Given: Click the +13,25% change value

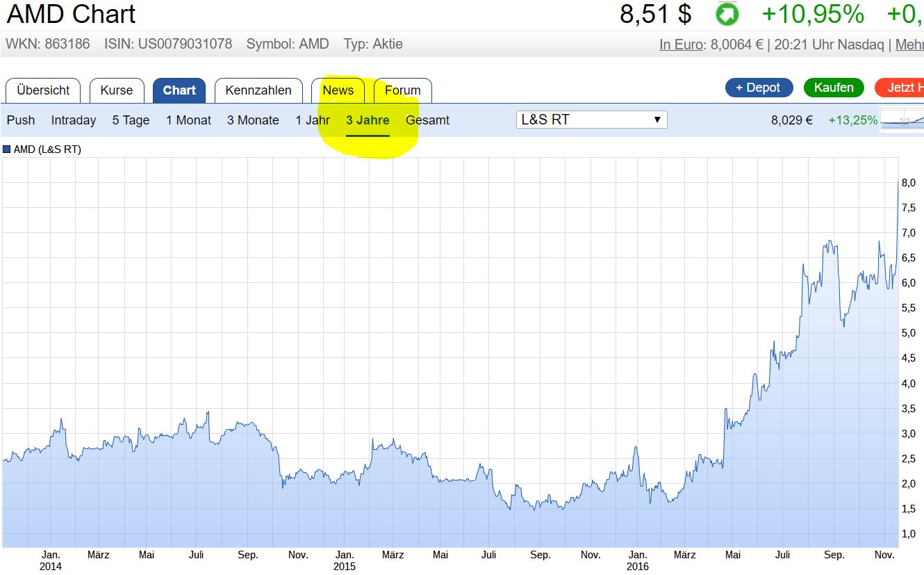Looking at the screenshot, I should [x=853, y=120].
